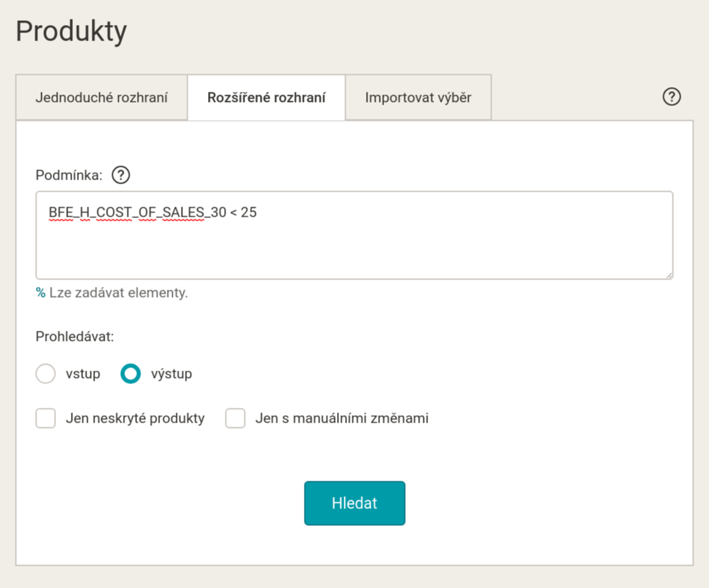
Task: Tick the Jen s manuálními změnami checkbox
Action: 235,419
